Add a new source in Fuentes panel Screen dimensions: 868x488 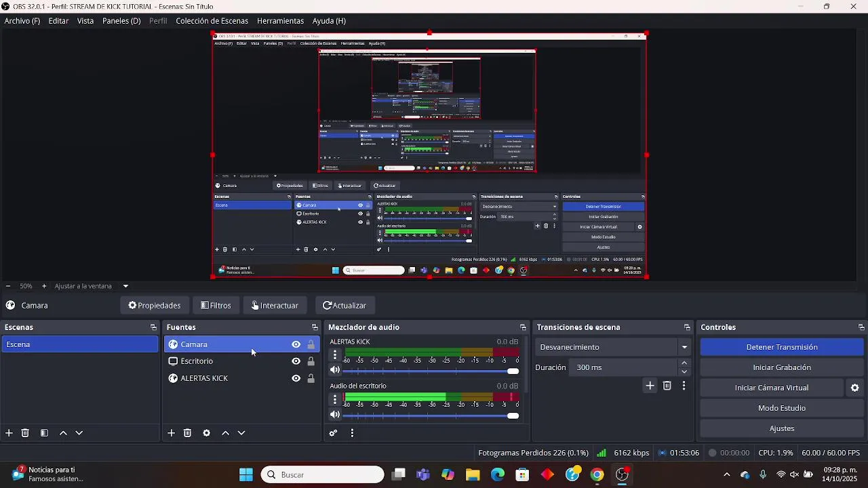pyautogui.click(x=172, y=433)
